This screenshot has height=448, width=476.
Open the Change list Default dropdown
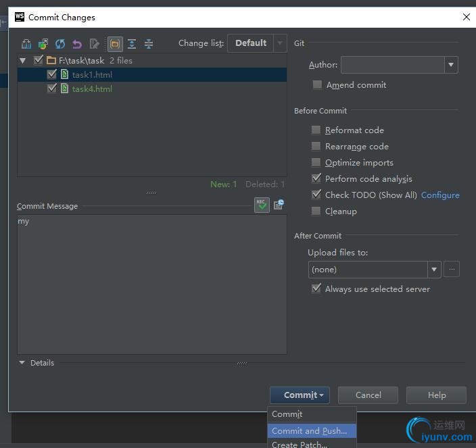click(257, 43)
